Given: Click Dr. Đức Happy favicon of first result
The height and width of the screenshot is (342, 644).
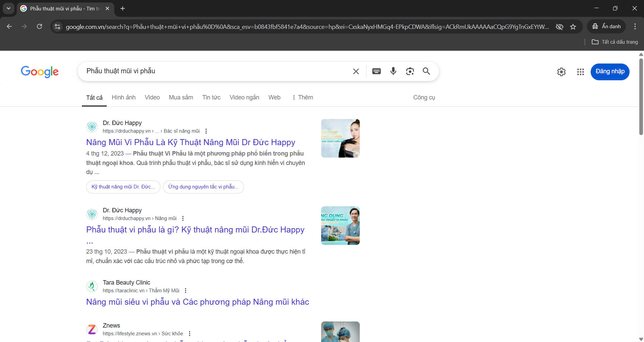Looking at the screenshot, I should [92, 127].
